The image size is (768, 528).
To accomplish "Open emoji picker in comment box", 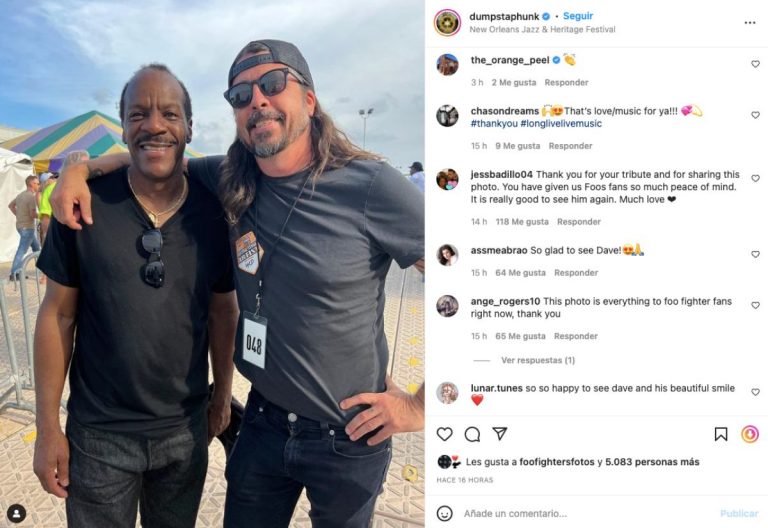I will tap(444, 513).
